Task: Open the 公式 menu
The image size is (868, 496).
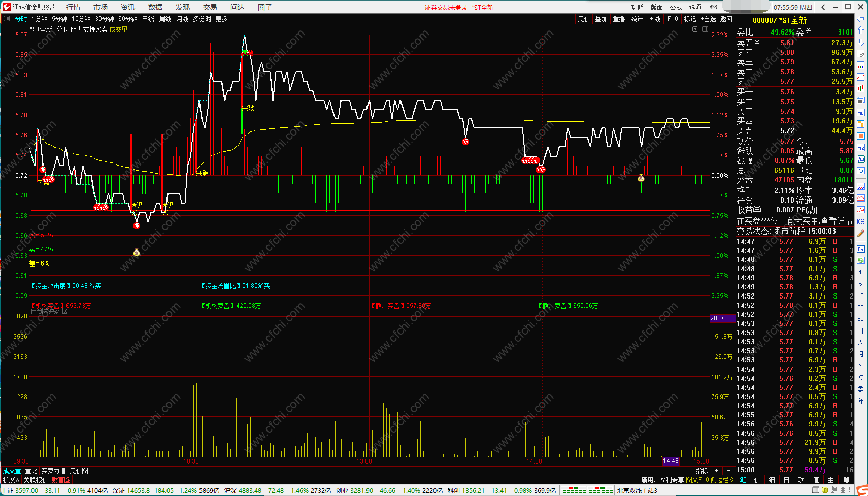Action: point(676,7)
